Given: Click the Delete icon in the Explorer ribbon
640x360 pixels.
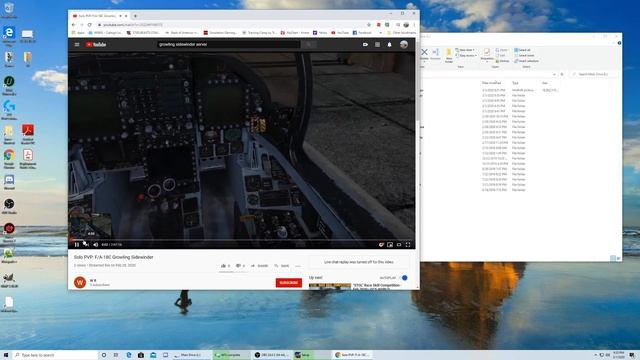Looking at the screenshot, I should (424, 54).
